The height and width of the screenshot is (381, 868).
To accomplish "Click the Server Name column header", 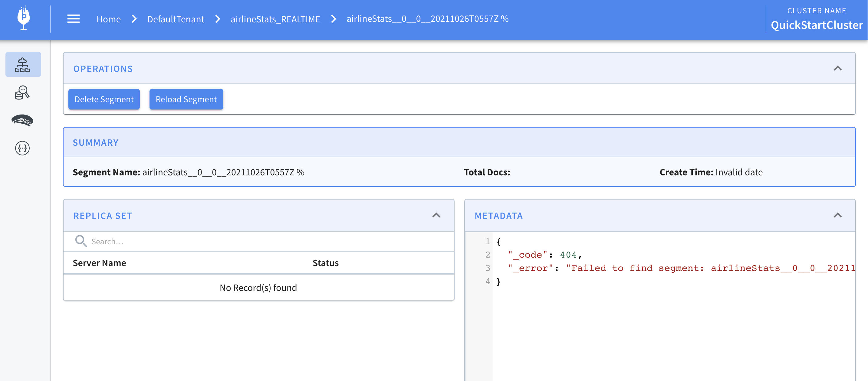I will point(99,263).
